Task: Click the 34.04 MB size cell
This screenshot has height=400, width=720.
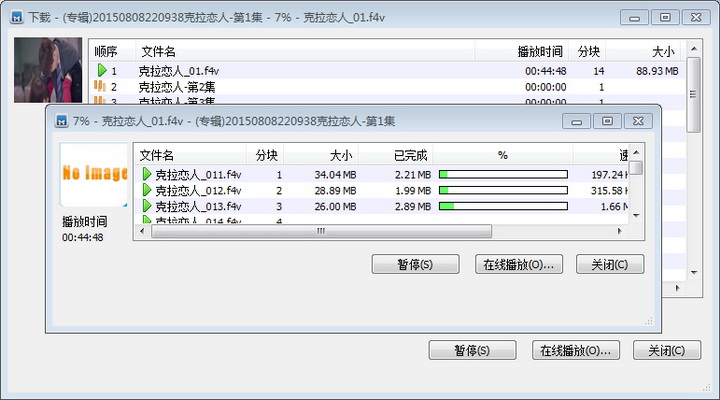Action: (335, 175)
